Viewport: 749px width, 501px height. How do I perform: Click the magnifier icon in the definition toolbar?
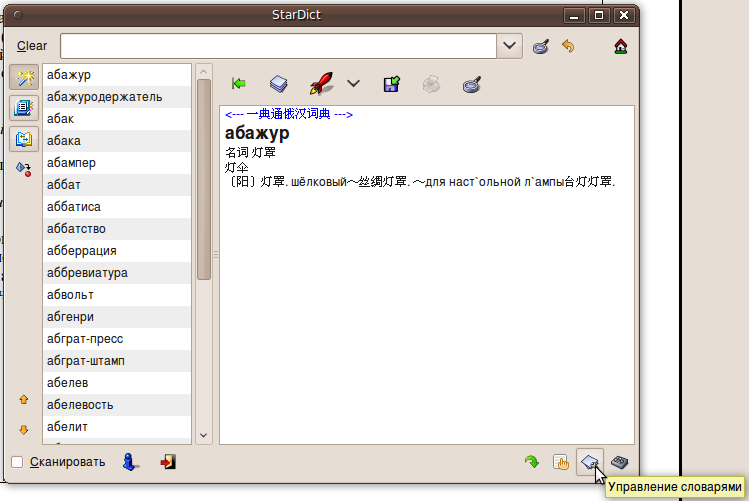point(471,85)
